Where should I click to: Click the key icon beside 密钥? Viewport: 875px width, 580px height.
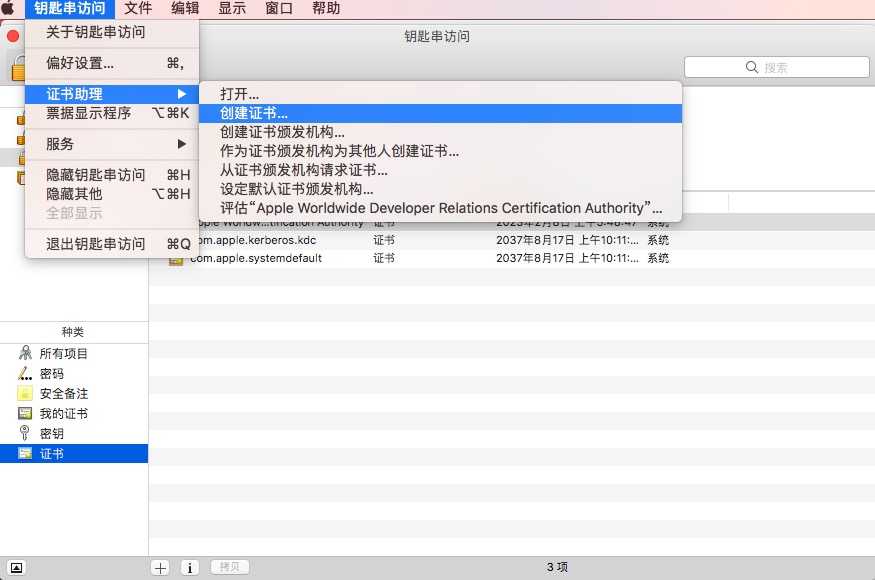tap(25, 433)
